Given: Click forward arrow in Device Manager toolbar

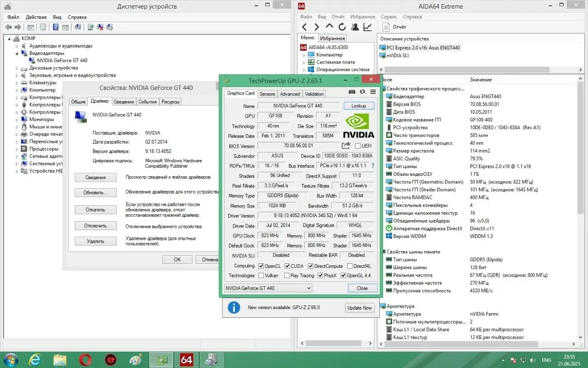Looking at the screenshot, I should coord(19,27).
